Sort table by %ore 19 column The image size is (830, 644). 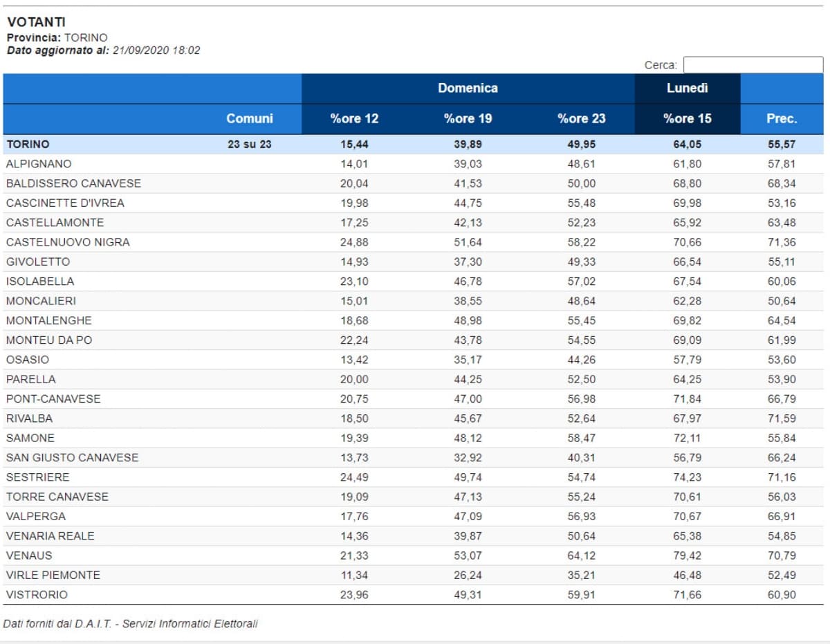(468, 118)
